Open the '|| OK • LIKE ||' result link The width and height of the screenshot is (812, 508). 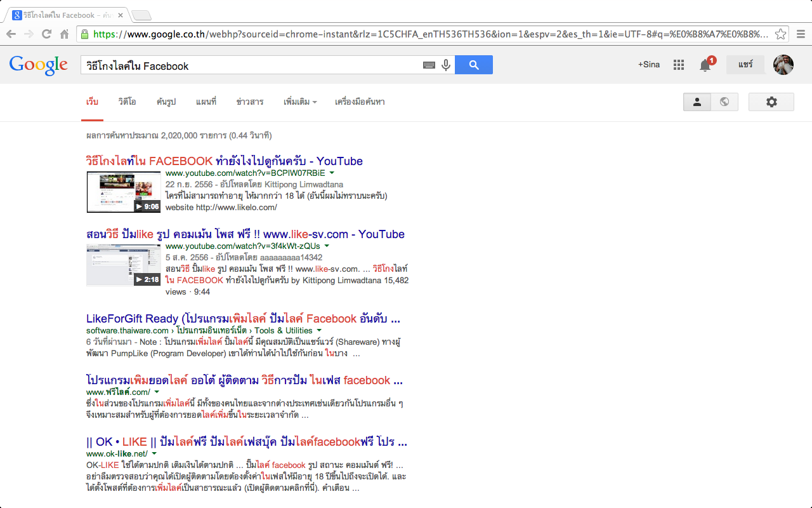(247, 441)
